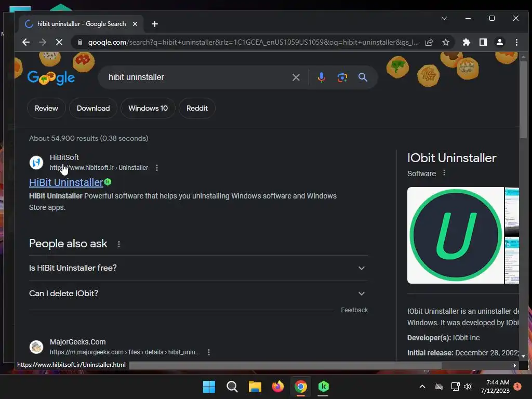Click the scroll down arrow
The image size is (532, 399).
tap(523, 356)
